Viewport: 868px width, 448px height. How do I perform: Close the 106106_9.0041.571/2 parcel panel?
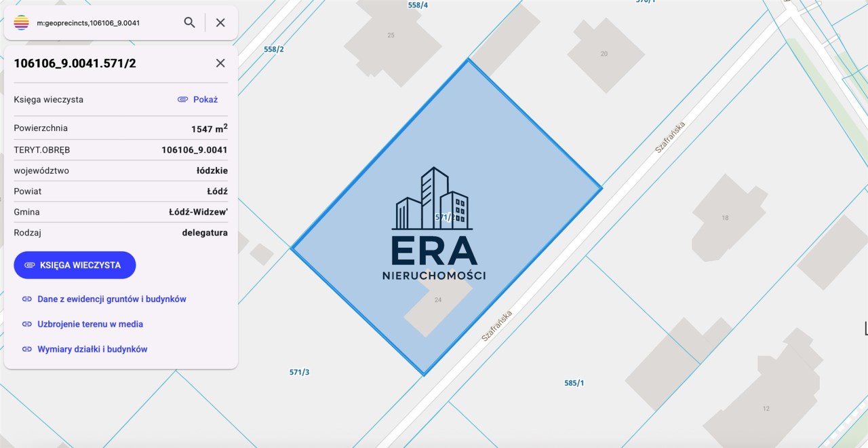point(220,63)
